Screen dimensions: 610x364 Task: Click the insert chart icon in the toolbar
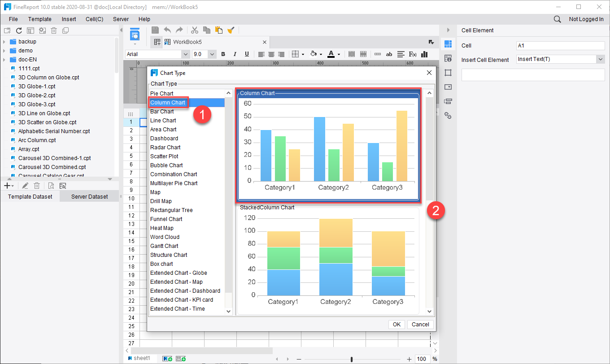(x=424, y=54)
